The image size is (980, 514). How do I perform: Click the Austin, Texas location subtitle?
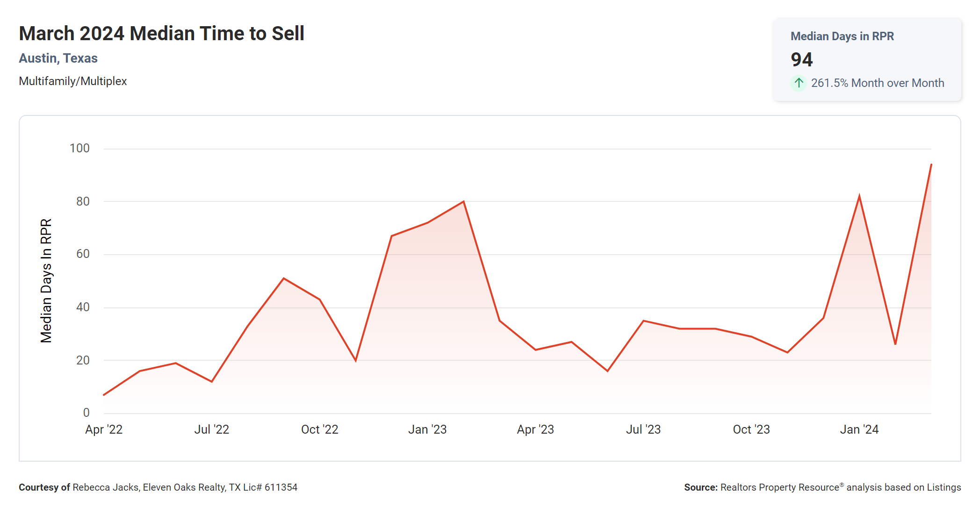coord(58,58)
